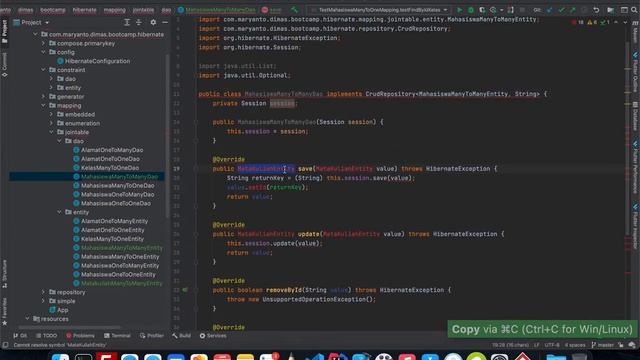640x360 pixels.
Task: Expand the generator package
Action: point(44,97)
